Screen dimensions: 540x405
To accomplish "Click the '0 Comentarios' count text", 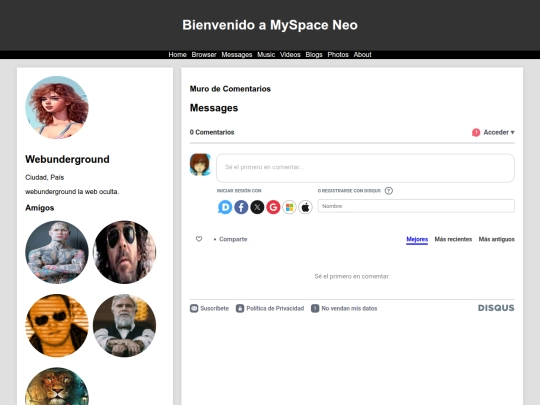I will click(212, 132).
